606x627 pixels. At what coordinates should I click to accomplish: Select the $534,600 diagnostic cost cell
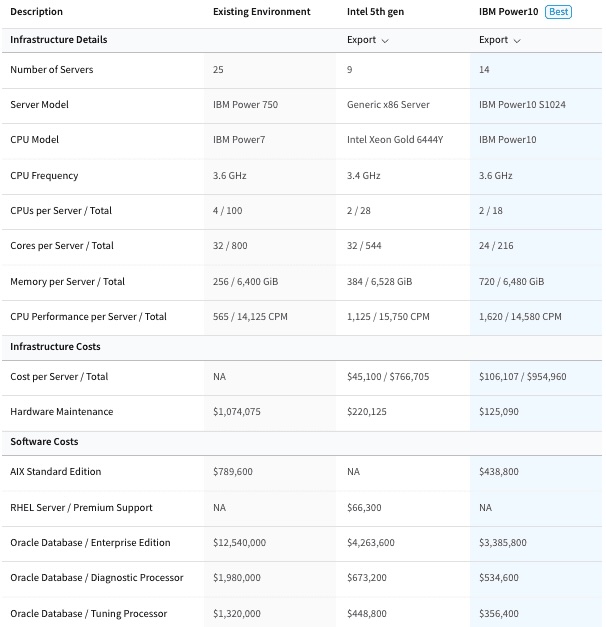498,577
